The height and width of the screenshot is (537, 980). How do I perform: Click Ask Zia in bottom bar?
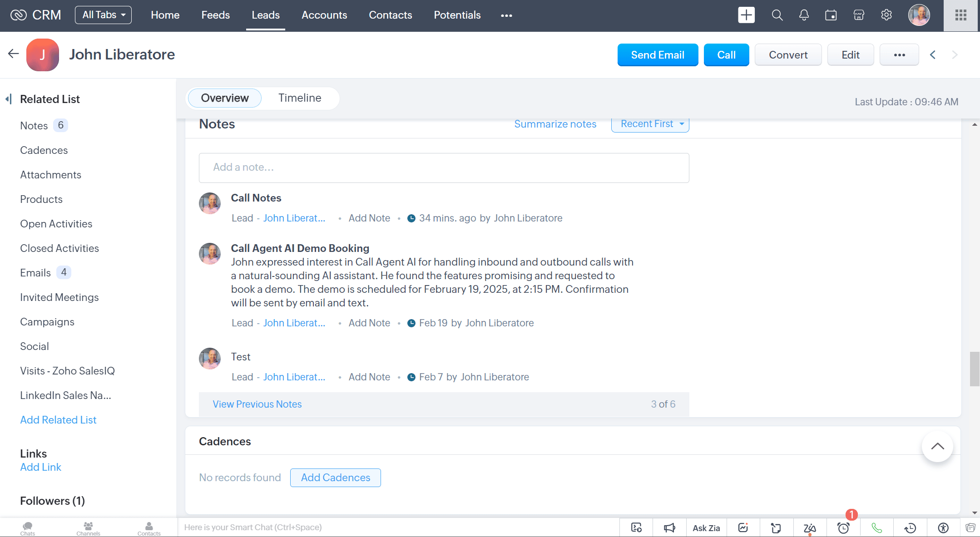click(x=706, y=527)
